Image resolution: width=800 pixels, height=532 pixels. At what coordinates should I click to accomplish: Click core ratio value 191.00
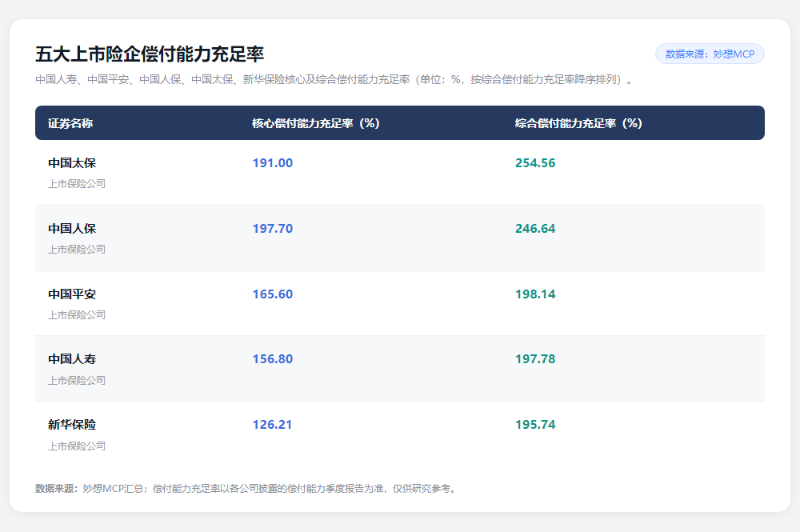(x=273, y=163)
